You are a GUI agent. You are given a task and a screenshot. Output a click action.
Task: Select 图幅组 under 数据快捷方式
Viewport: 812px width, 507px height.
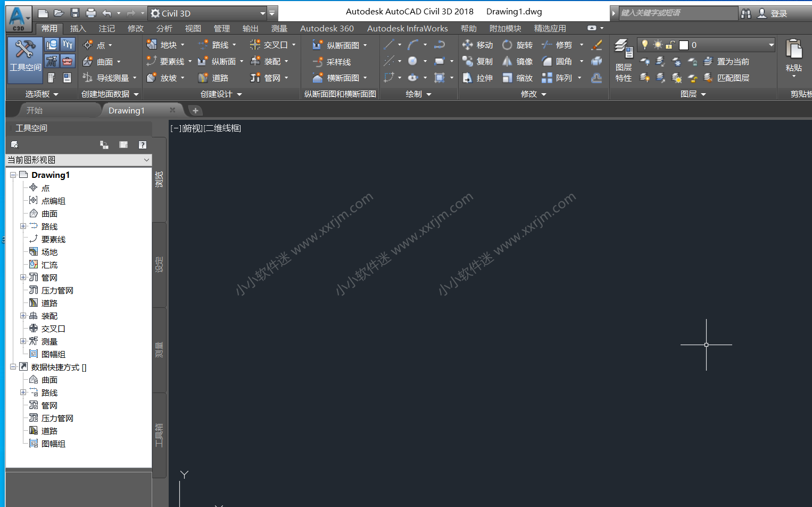pyautogui.click(x=53, y=444)
